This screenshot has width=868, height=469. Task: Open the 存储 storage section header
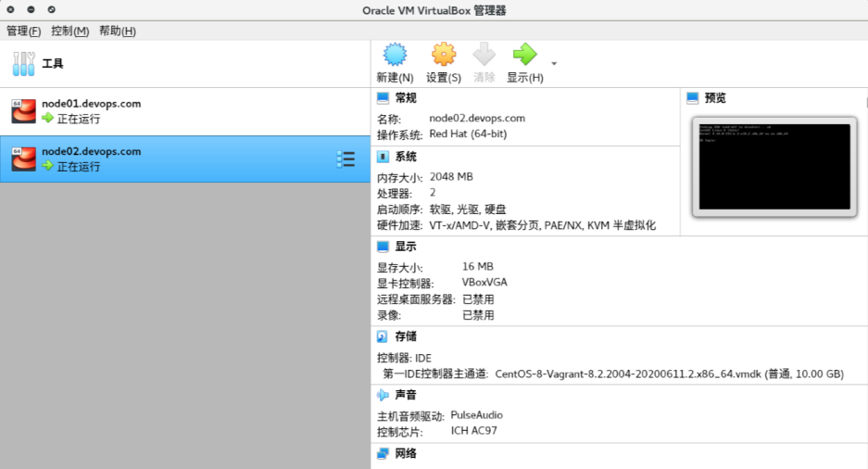click(x=406, y=336)
